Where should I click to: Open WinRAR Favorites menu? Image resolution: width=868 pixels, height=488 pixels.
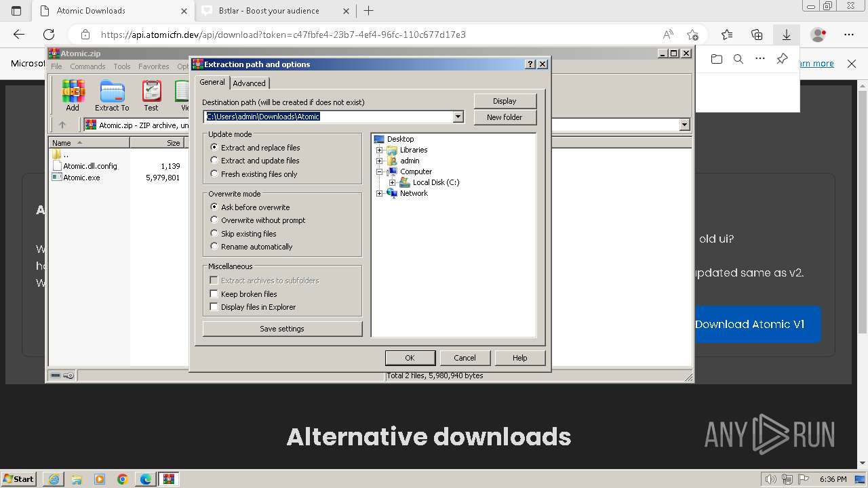[154, 66]
